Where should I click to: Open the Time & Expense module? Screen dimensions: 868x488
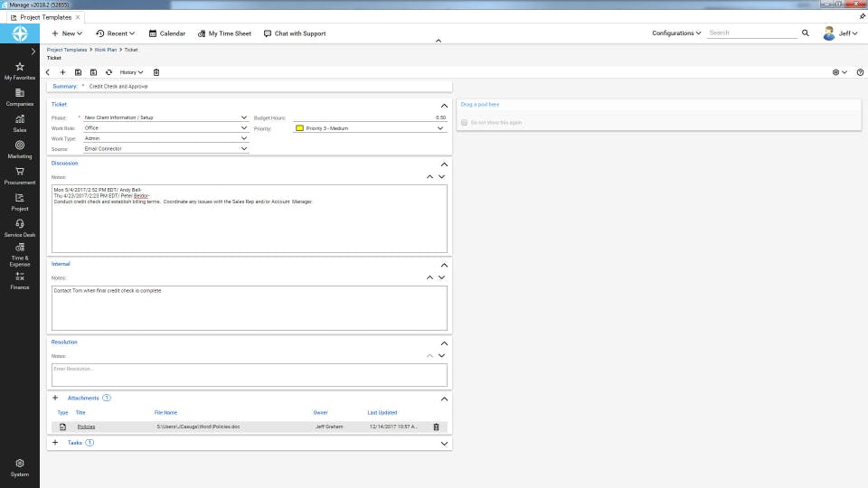point(19,255)
